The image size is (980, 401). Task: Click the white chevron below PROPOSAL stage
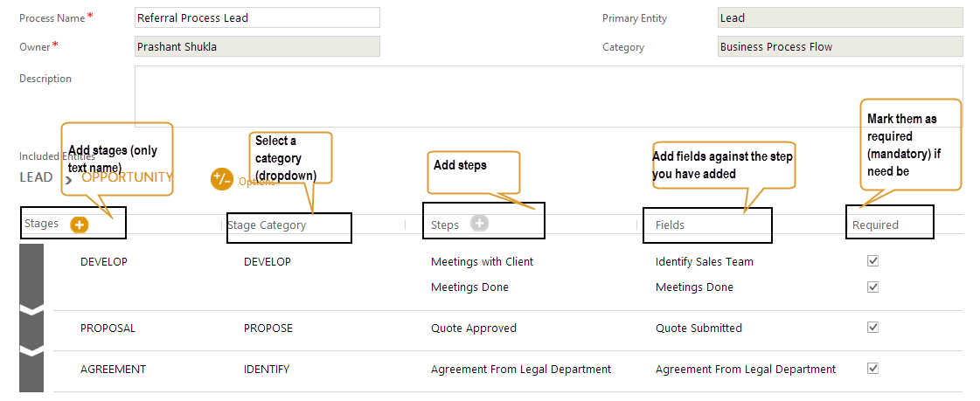pyautogui.click(x=31, y=351)
